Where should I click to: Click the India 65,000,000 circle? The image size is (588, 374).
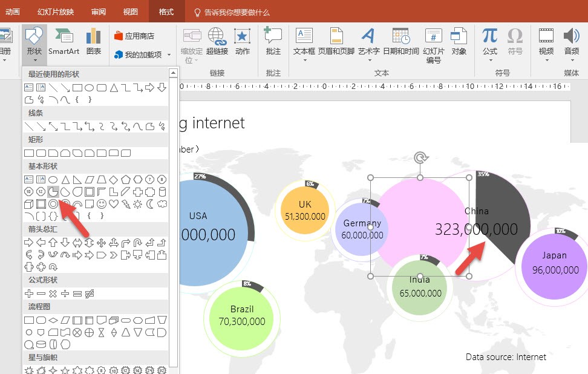(x=420, y=288)
